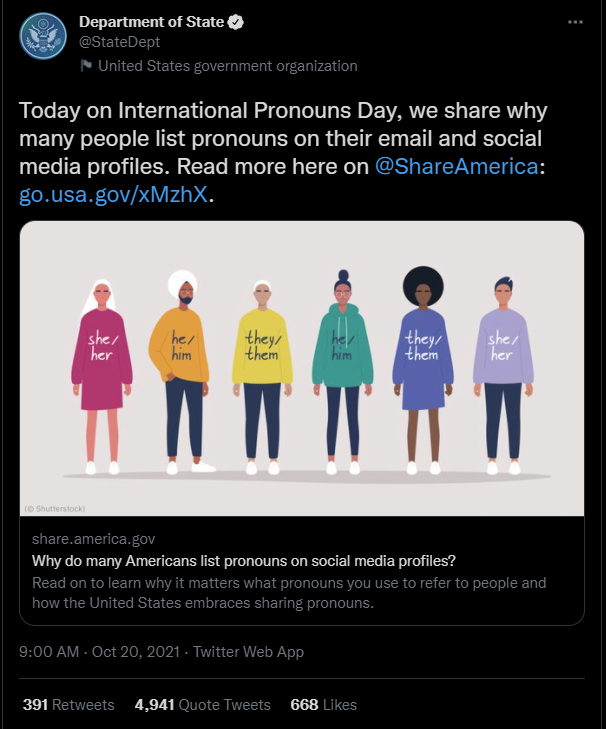The width and height of the screenshot is (606, 729).
Task: Open the three-dot more options menu
Action: coord(574,21)
